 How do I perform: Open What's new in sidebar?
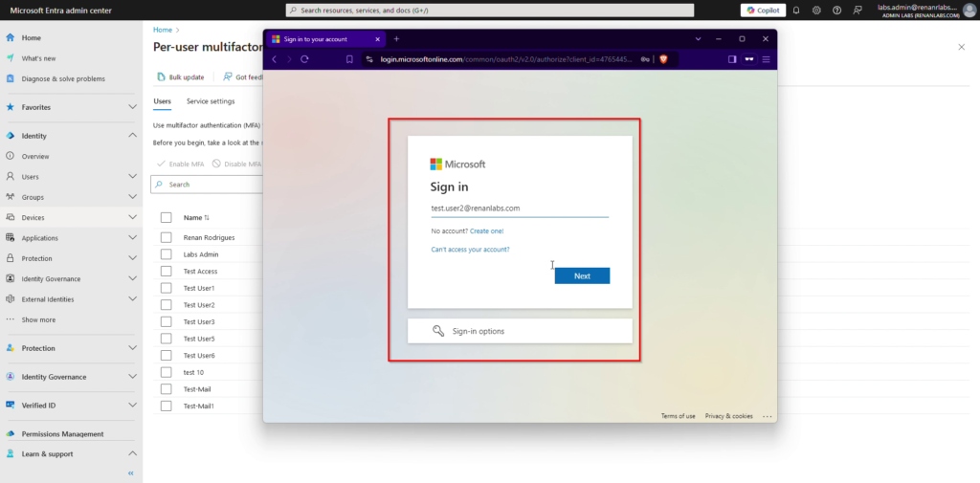click(38, 58)
